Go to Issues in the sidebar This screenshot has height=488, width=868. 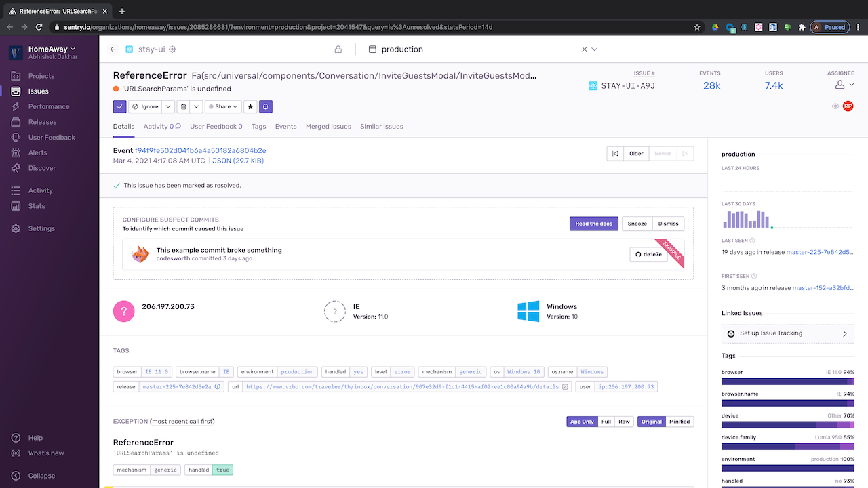(38, 91)
